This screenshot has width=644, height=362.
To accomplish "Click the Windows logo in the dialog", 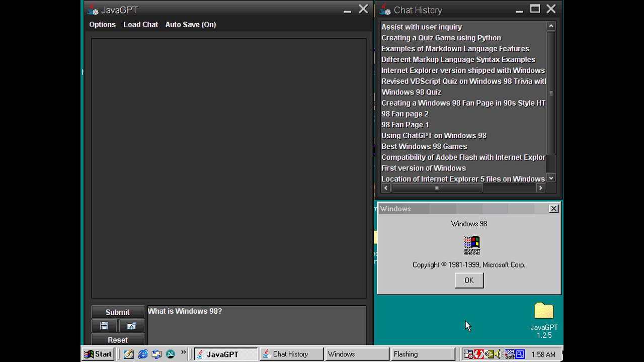I will coord(471,245).
